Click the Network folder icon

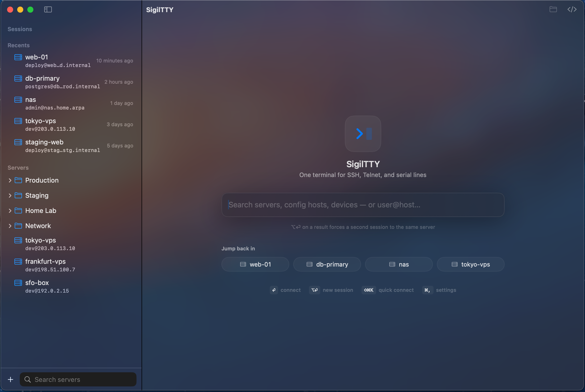[18, 226]
